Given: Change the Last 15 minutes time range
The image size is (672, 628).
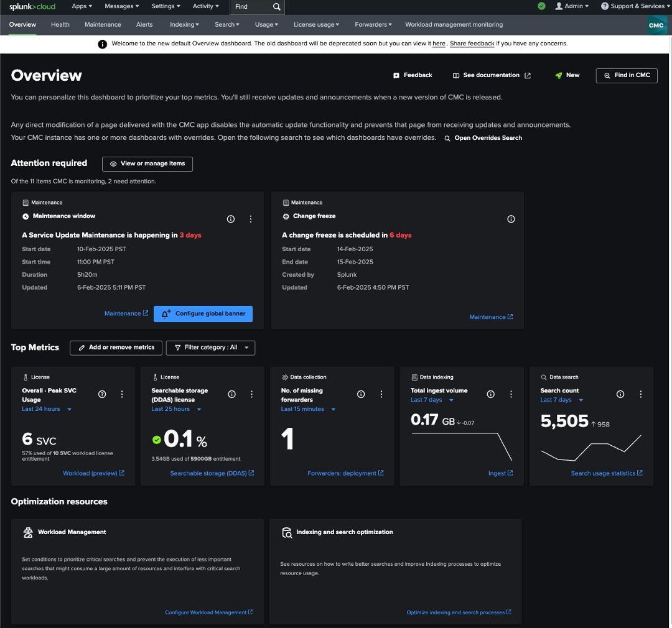Looking at the screenshot, I should pos(308,409).
